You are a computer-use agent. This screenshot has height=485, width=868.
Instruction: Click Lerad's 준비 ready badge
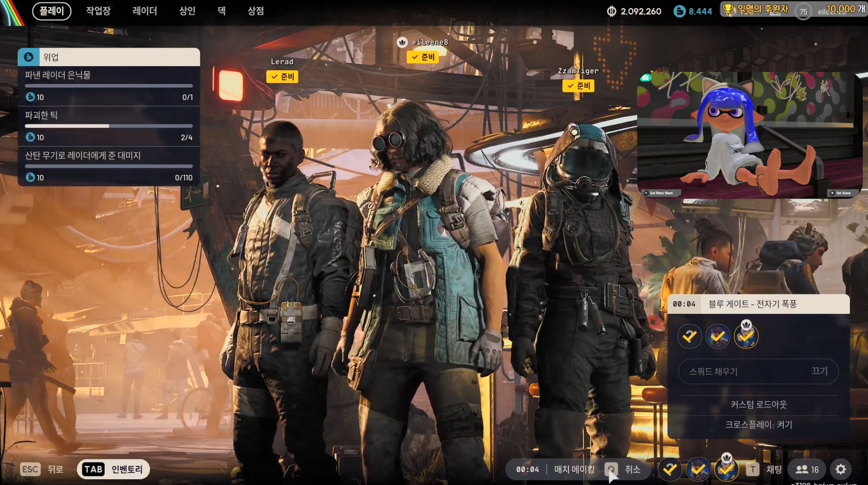click(282, 77)
